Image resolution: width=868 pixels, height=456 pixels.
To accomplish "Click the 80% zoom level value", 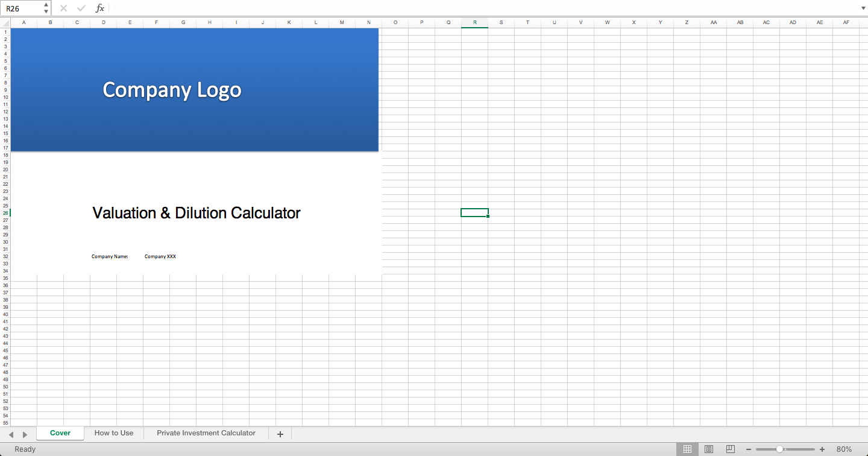I will [x=844, y=449].
